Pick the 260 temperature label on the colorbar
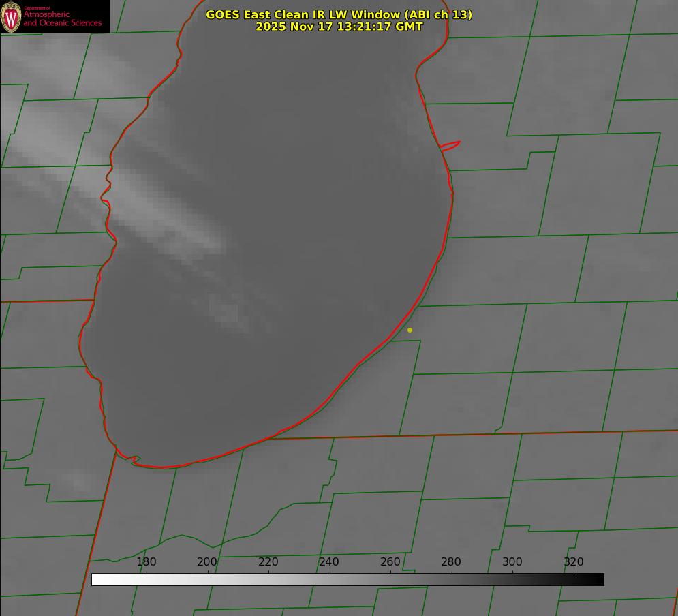This screenshot has height=616, width=678. tap(390, 562)
